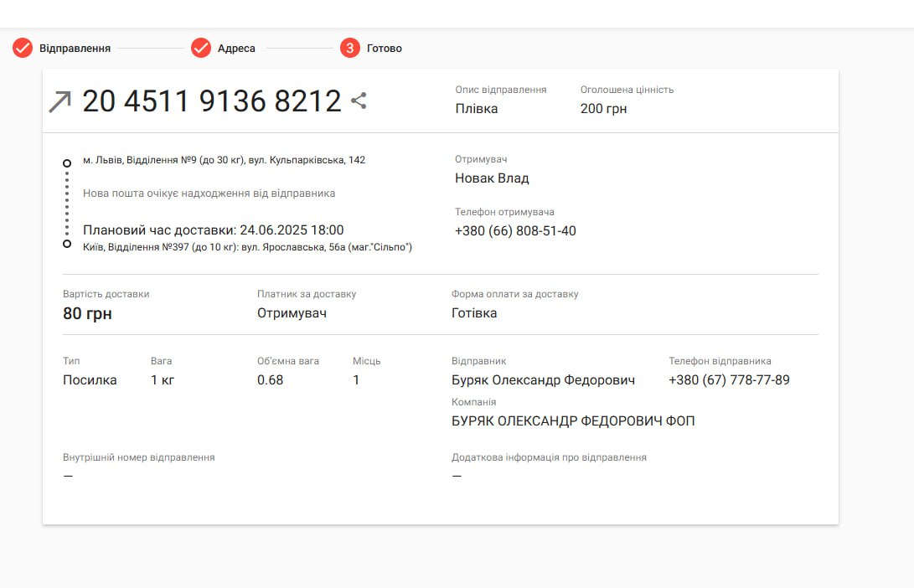This screenshot has height=588, width=914.
Task: Select the Готово step label
Action: click(x=384, y=49)
